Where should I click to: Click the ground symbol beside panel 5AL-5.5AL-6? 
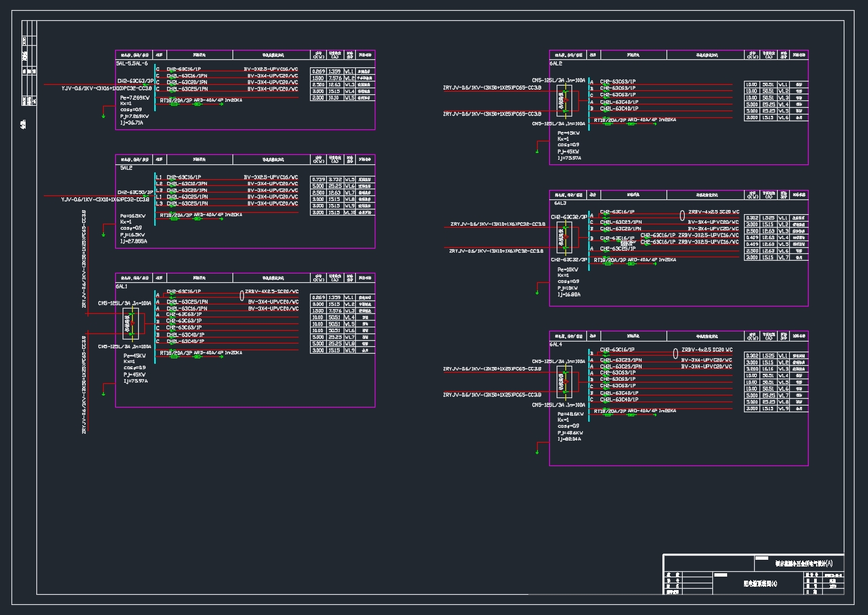click(103, 116)
